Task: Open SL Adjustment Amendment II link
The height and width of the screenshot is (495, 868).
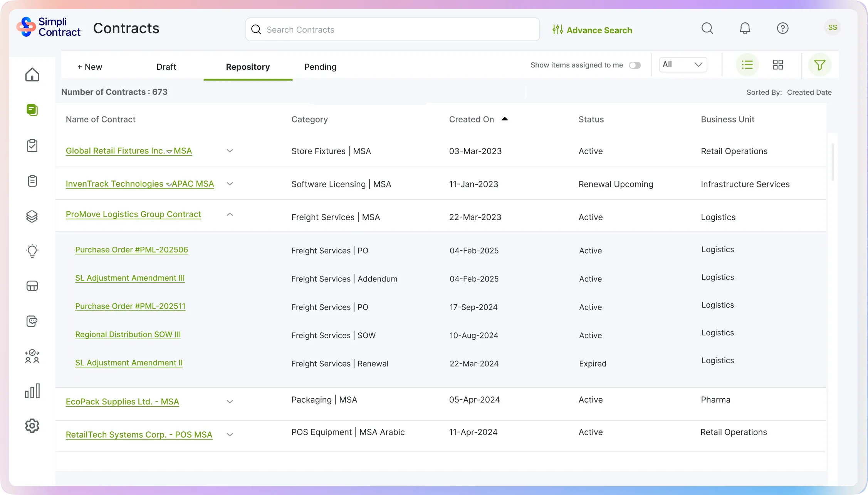Action: coord(129,363)
